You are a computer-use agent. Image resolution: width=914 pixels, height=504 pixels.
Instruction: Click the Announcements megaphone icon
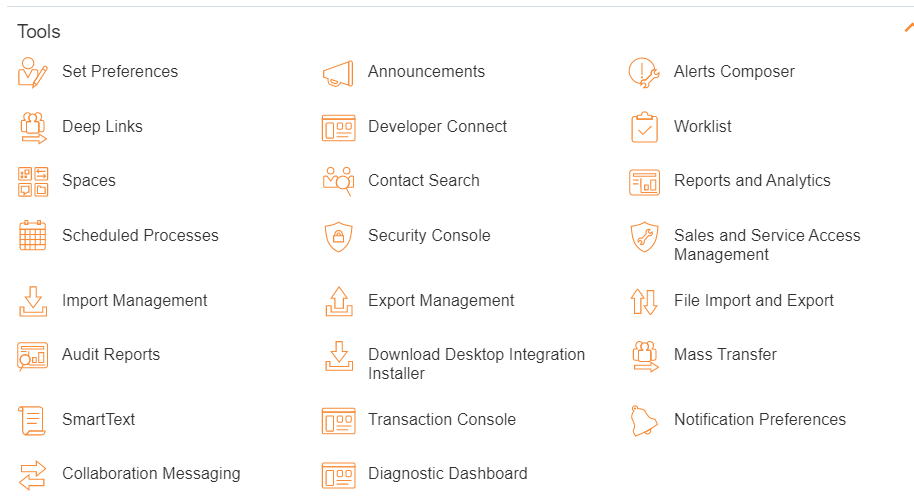click(338, 74)
